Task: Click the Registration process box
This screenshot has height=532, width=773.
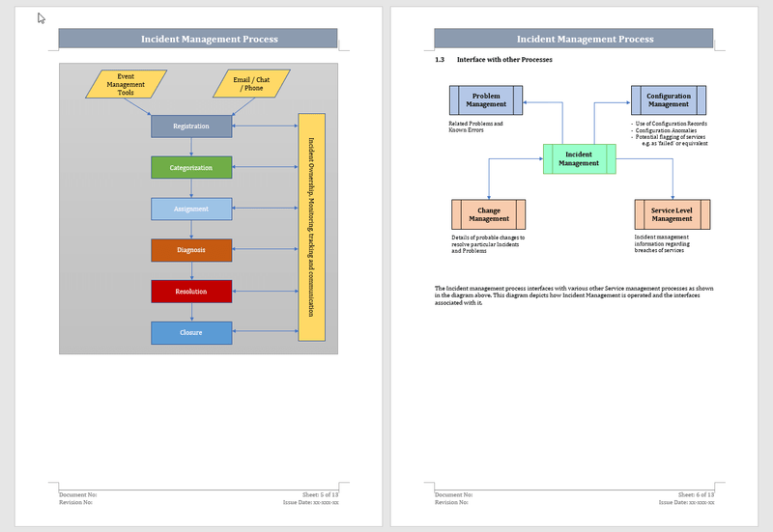Action: click(191, 126)
